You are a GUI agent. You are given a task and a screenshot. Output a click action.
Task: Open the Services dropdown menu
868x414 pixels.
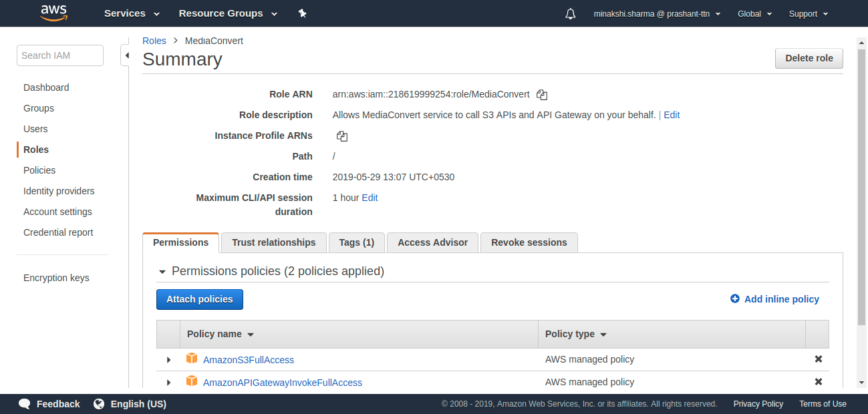pyautogui.click(x=132, y=13)
